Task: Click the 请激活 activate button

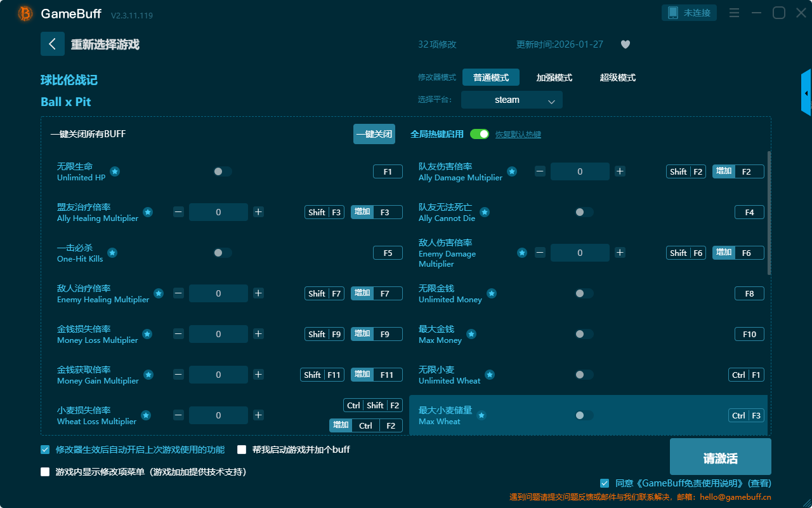Action: 720,457
